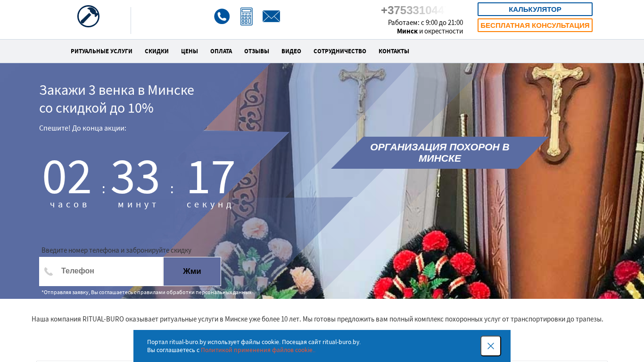Focus the Телефон input field
The image size is (644, 362).
click(x=108, y=271)
